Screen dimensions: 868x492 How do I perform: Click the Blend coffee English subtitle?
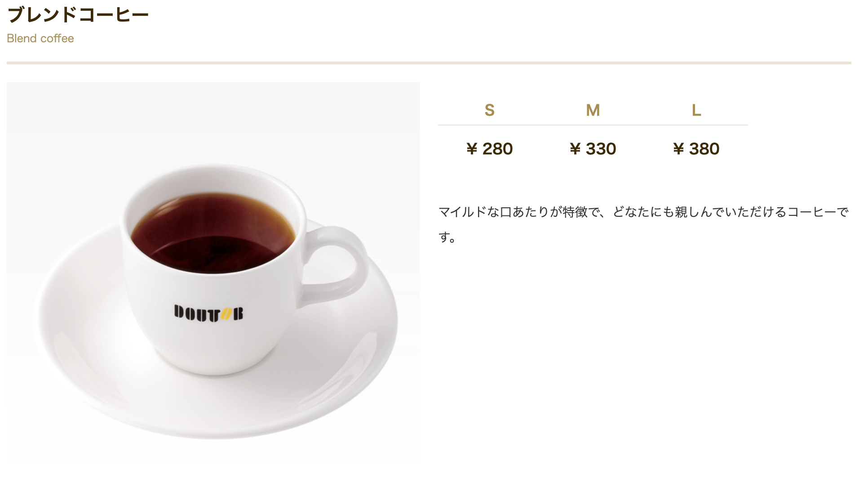(40, 39)
